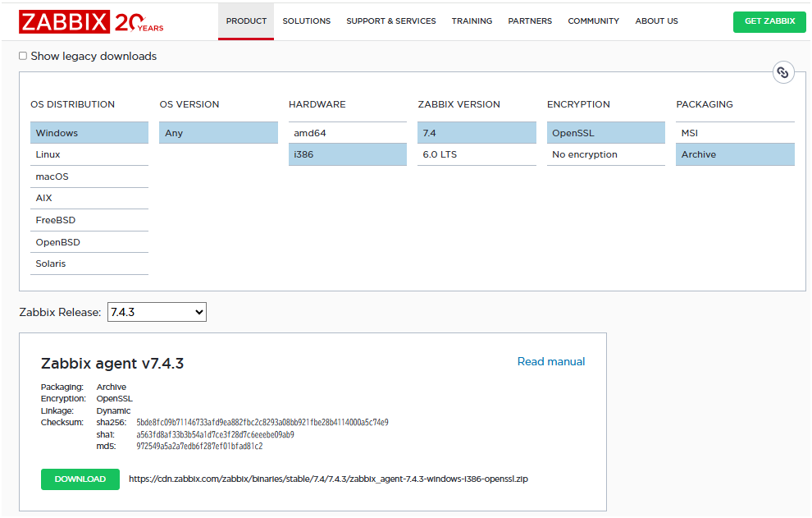812x518 pixels.
Task: Open the Read manual link
Action: (x=551, y=361)
